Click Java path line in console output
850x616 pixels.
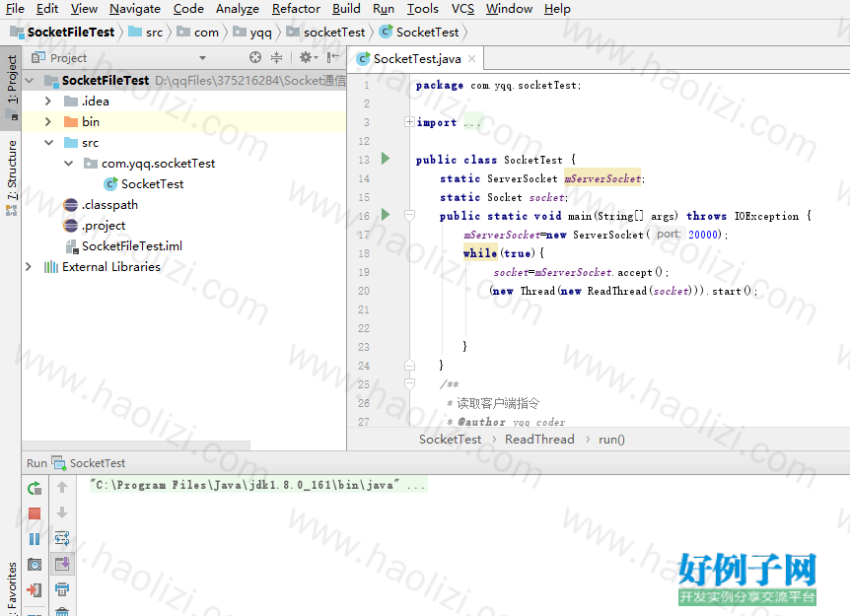tap(258, 485)
